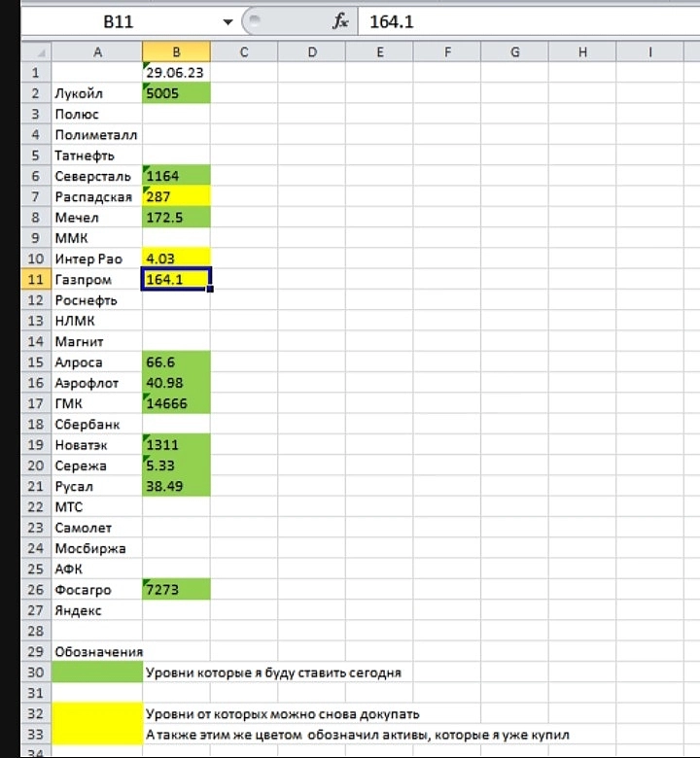
Task: Click selected cell with value 164.1
Action: click(x=176, y=280)
